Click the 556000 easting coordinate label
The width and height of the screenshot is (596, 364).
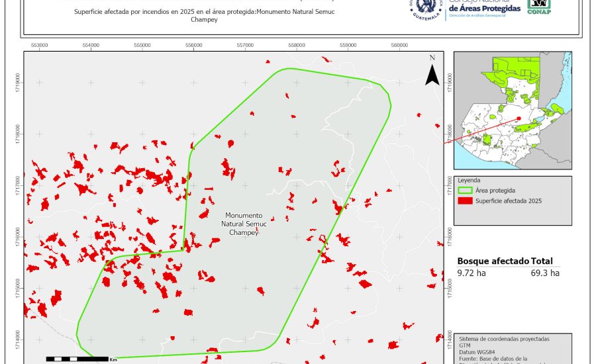pyautogui.click(x=194, y=45)
